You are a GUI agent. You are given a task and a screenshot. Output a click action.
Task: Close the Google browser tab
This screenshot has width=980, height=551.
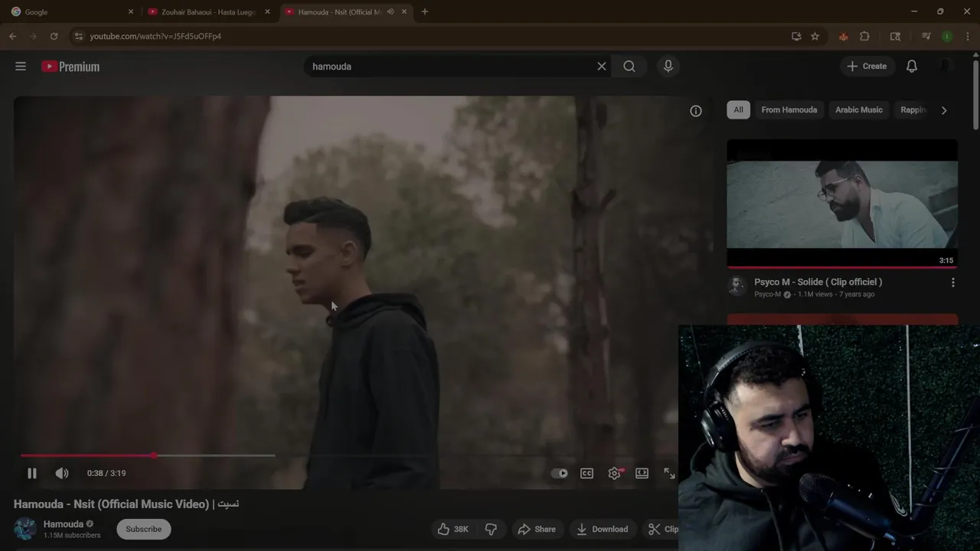(x=130, y=11)
